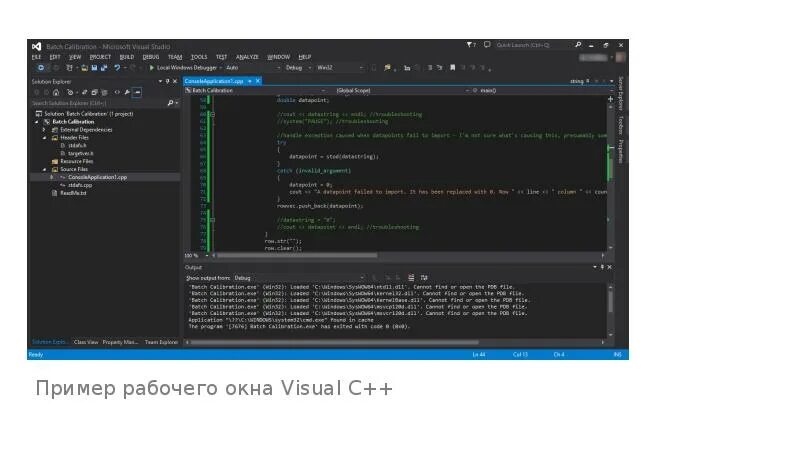Click the feedback speech bubble icon
The image size is (800, 450).
pyautogui.click(x=487, y=45)
